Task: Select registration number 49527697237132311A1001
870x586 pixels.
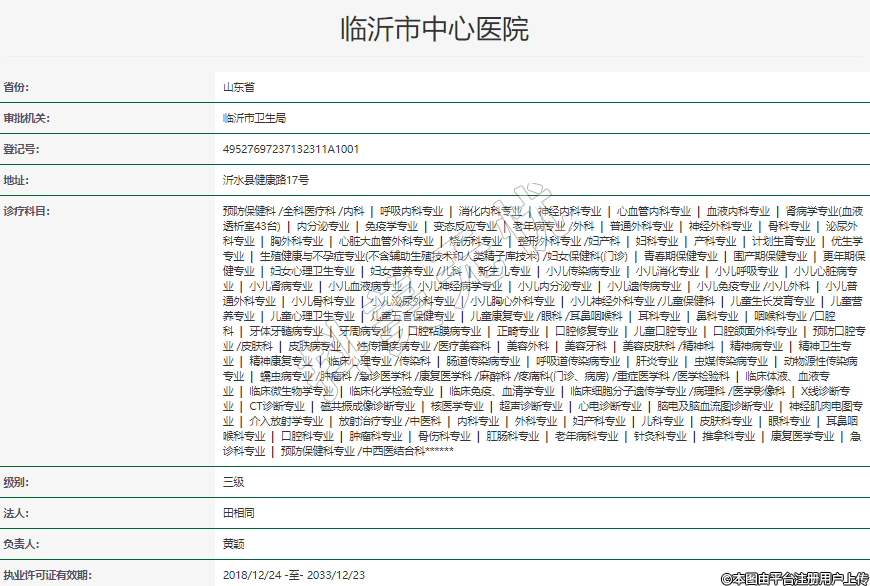Action: pyautogui.click(x=290, y=149)
